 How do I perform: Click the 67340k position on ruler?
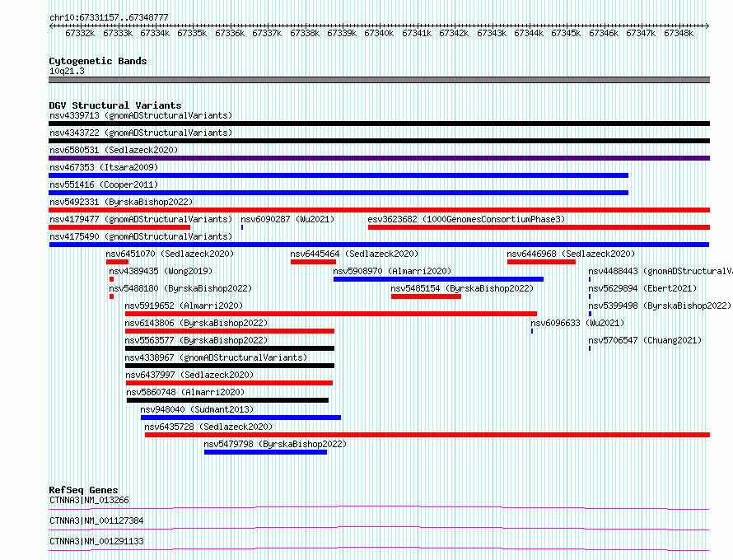(x=379, y=33)
